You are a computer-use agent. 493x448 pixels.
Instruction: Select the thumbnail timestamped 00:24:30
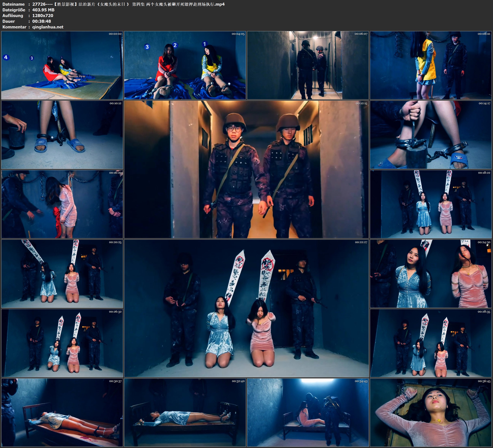[x=431, y=274]
